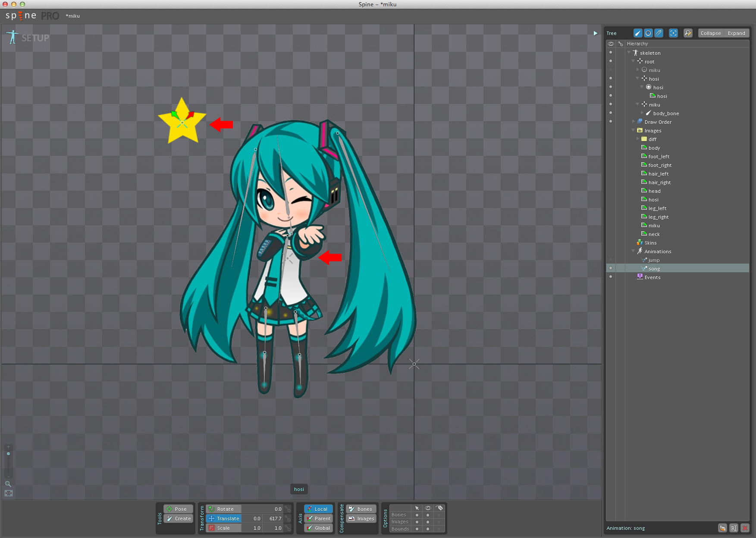Click the SETUP mode figure icon

(x=13, y=37)
